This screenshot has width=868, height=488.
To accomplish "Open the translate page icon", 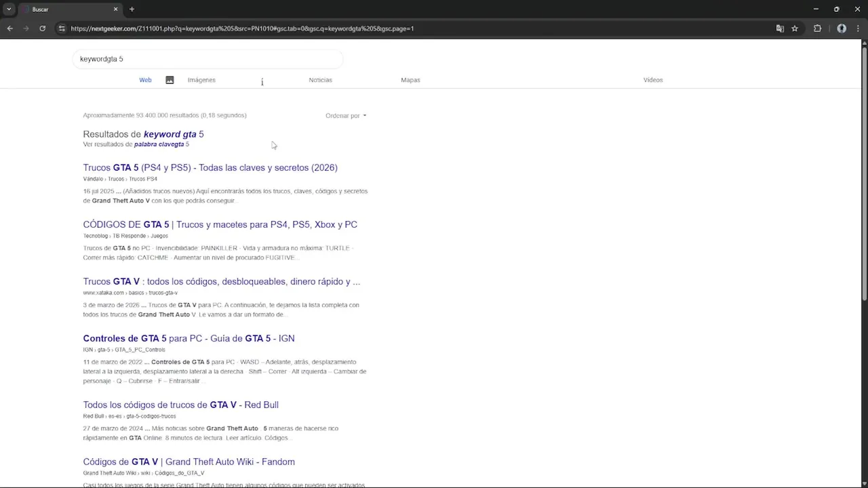I will pos(780,28).
